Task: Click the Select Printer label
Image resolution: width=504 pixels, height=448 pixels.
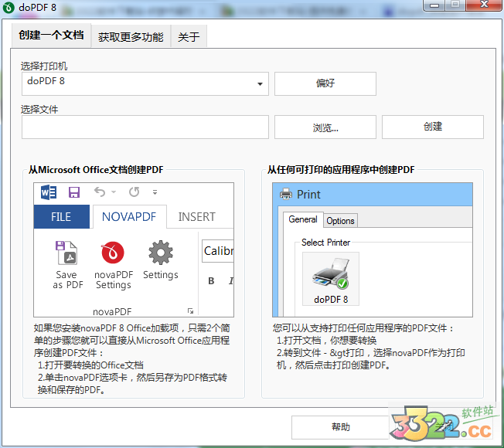Action: pos(325,243)
